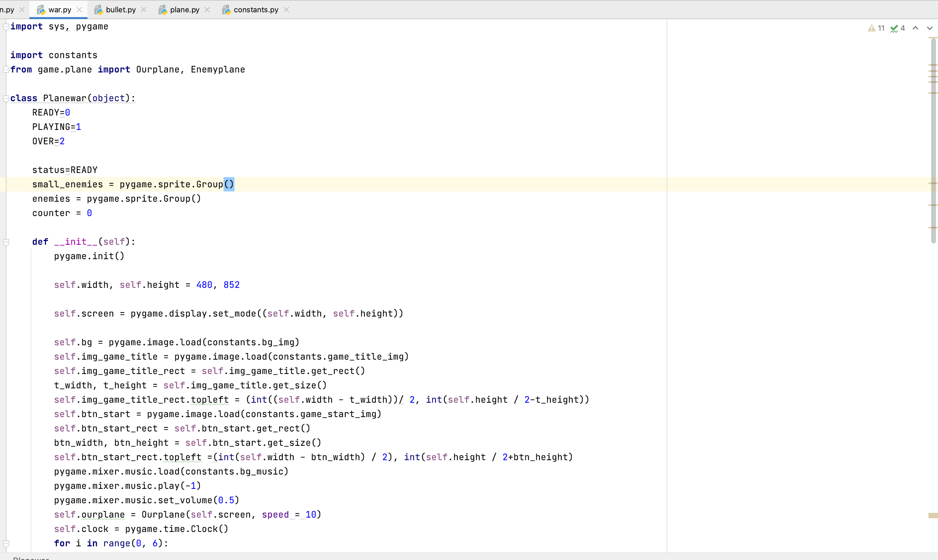
Task: Collapse the def __init__ fold marker
Action: click(6, 242)
